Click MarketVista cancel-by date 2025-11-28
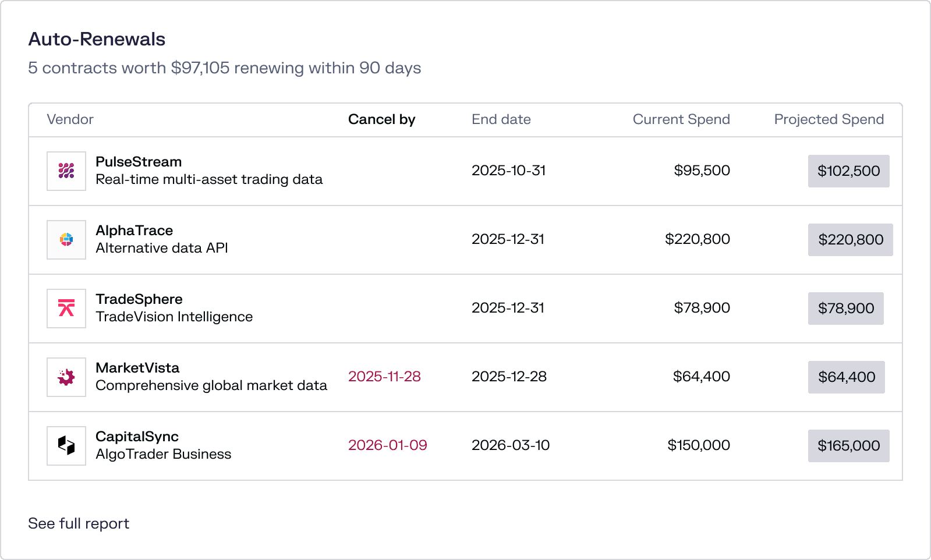This screenshot has width=931, height=560. pyautogui.click(x=384, y=377)
